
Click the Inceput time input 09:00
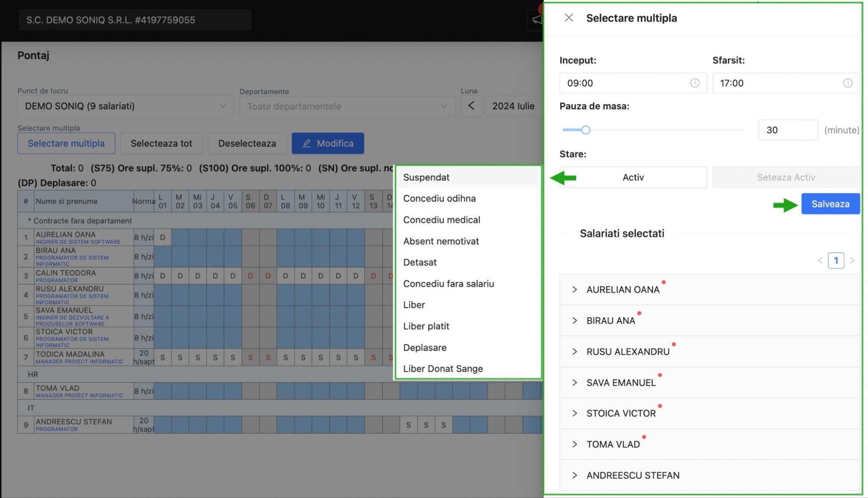pos(633,83)
